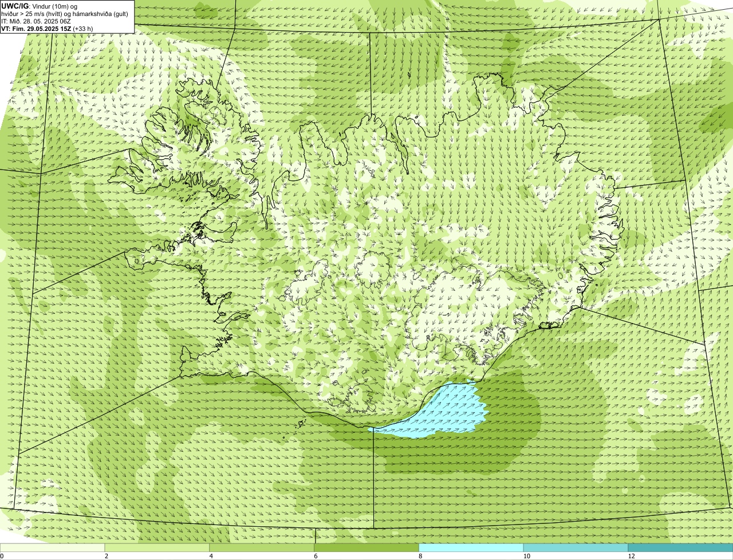Click the 10–12 m/s legend color segment
This screenshot has height=560, width=733.
point(576,547)
